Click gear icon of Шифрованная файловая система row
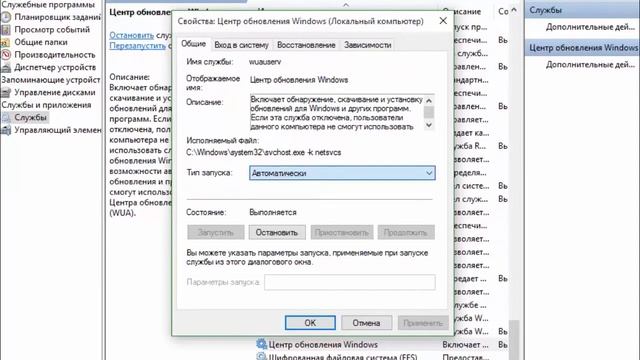640x360 pixels. pyautogui.click(x=261, y=356)
